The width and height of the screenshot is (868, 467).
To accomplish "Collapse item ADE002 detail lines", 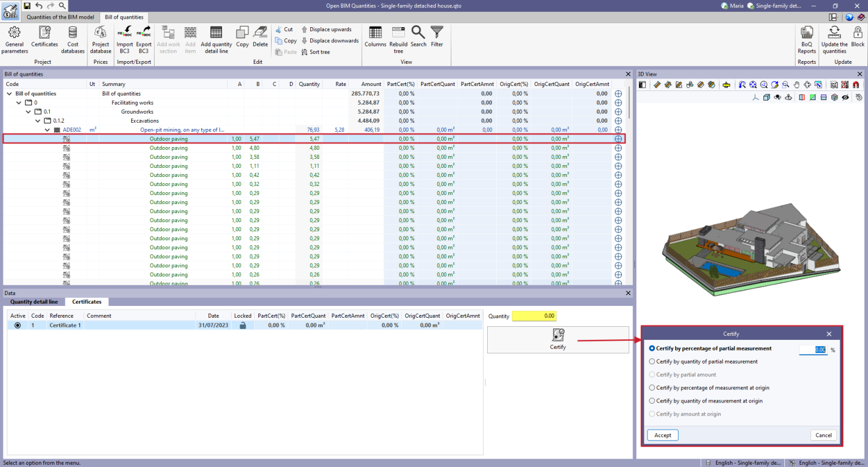I will click(x=47, y=130).
